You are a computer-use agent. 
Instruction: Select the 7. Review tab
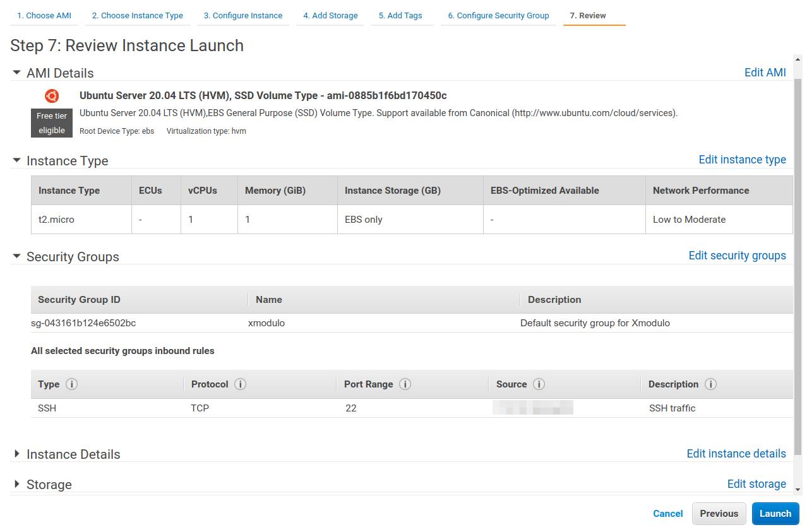pos(588,15)
